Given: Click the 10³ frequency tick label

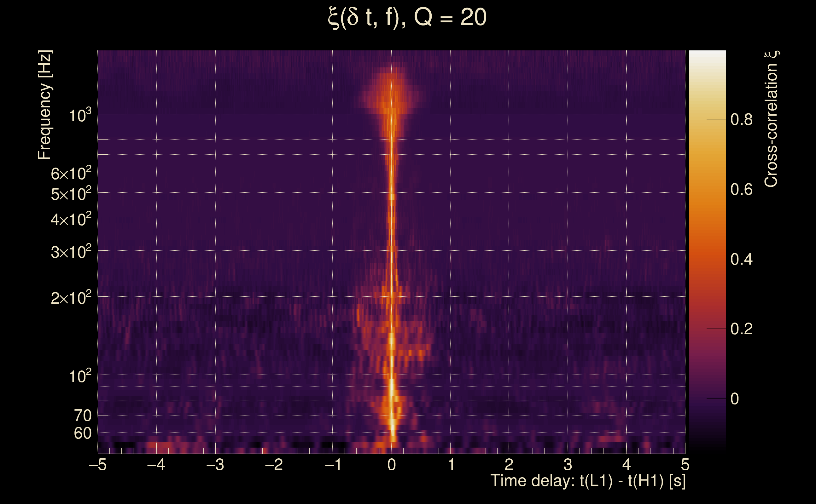Looking at the screenshot, I should [80, 115].
